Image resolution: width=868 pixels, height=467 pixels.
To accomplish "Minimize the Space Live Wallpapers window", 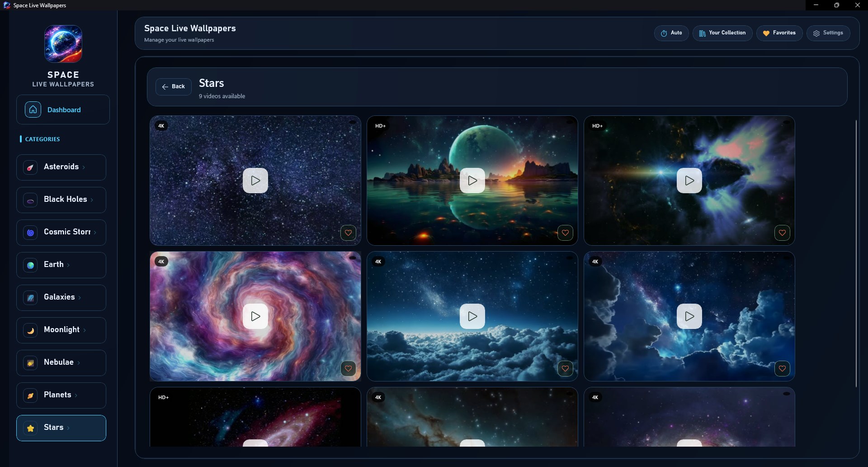I will click(816, 5).
